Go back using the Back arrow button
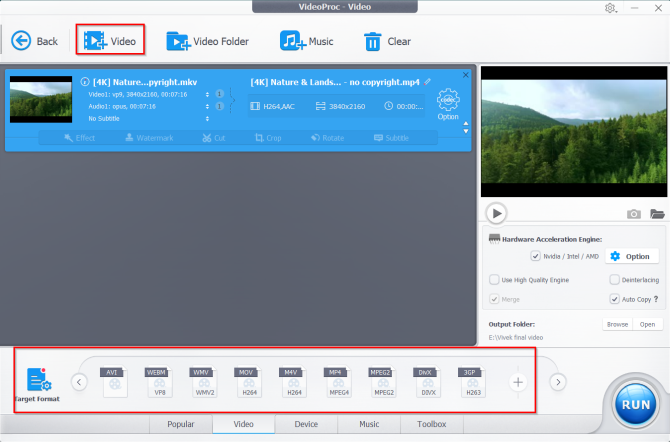Viewport: 670px width, 442px height. click(x=34, y=41)
